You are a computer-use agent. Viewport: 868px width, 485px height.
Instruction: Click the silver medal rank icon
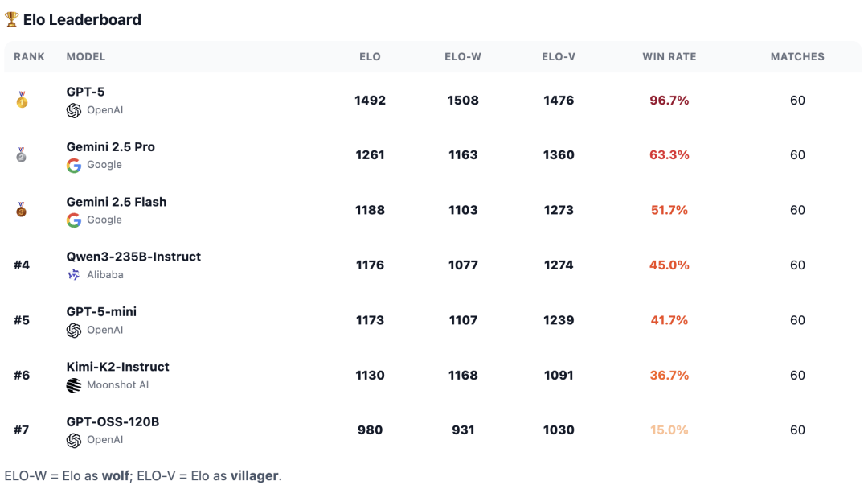22,155
